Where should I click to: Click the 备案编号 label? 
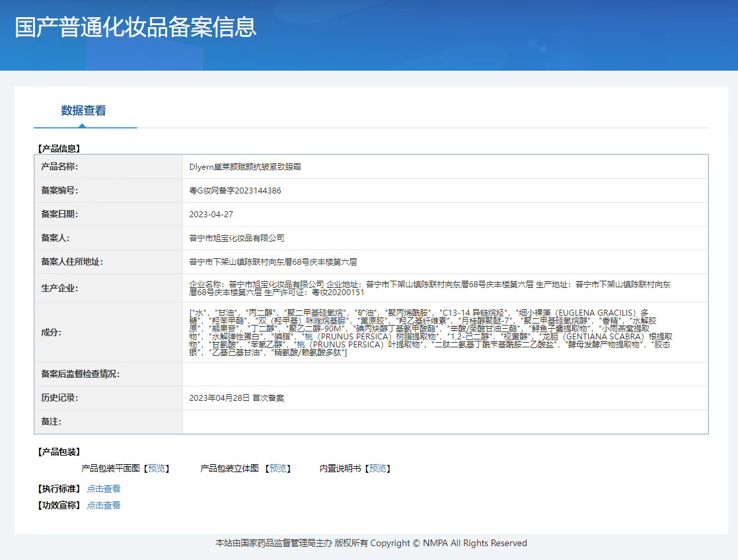pyautogui.click(x=59, y=191)
